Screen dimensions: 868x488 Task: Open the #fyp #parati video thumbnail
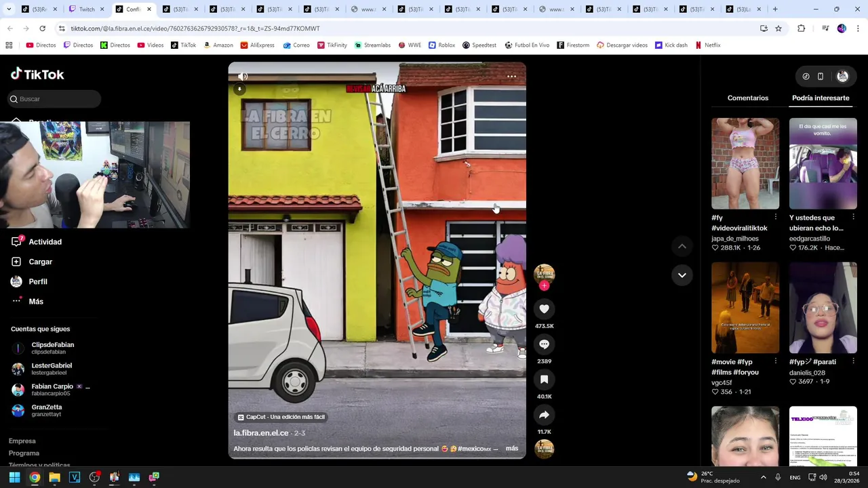point(823,308)
